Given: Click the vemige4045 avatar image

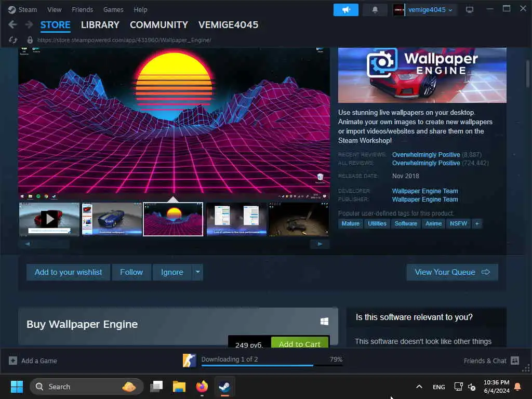Looking at the screenshot, I should pyautogui.click(x=398, y=10).
